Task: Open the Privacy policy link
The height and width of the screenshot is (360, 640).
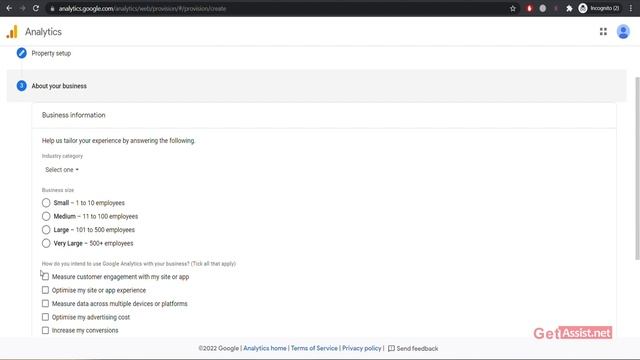Action: coord(362,349)
